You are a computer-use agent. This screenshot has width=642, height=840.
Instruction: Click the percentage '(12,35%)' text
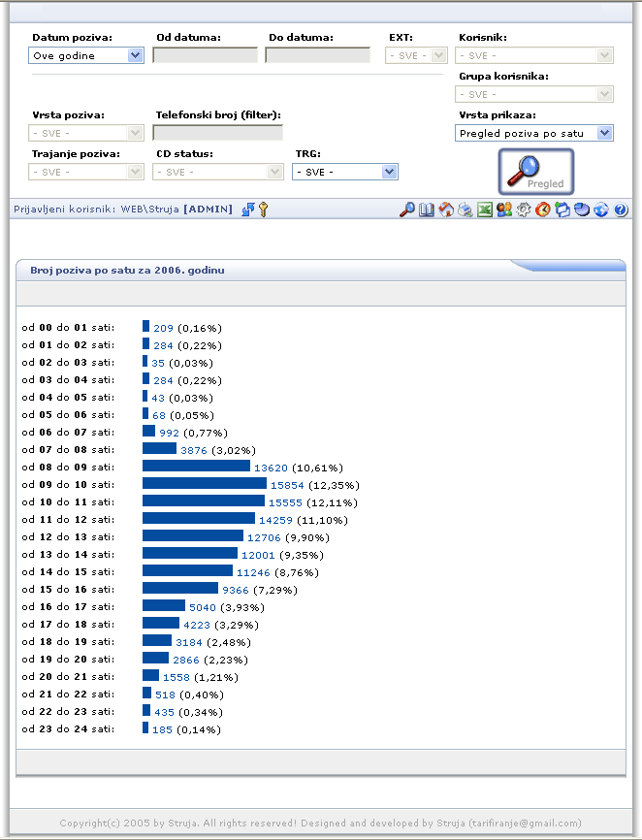(x=335, y=485)
